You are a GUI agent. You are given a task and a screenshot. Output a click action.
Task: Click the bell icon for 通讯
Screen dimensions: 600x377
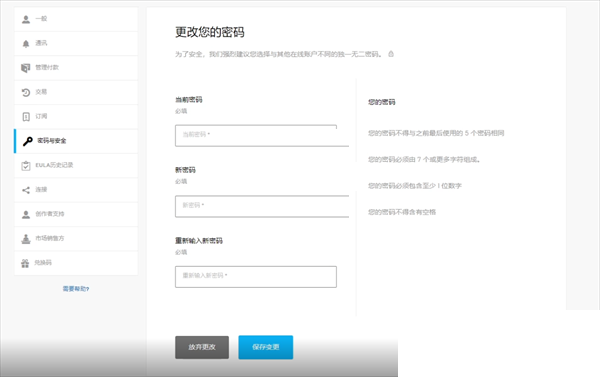tap(26, 44)
